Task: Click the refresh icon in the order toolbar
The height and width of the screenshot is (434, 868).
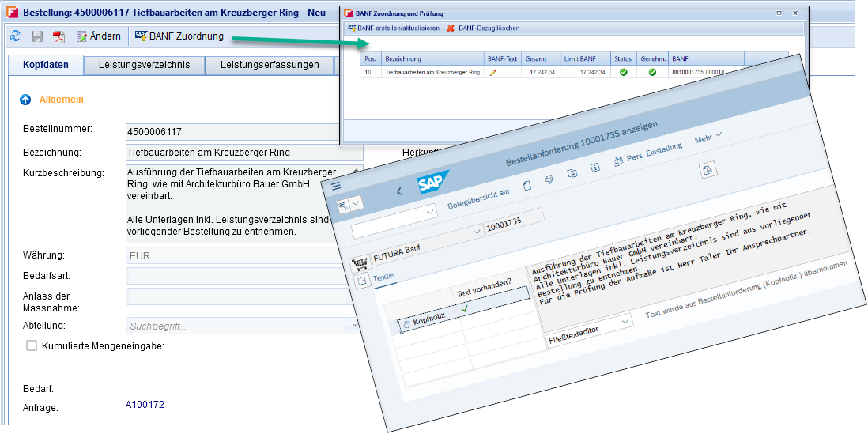Action: [x=16, y=36]
